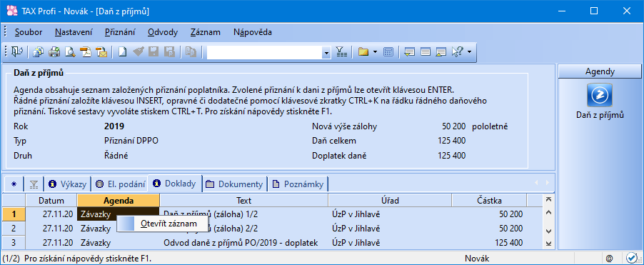Switch to the asterisk tab
Viewport: 644px width, 265px height.
click(x=14, y=184)
